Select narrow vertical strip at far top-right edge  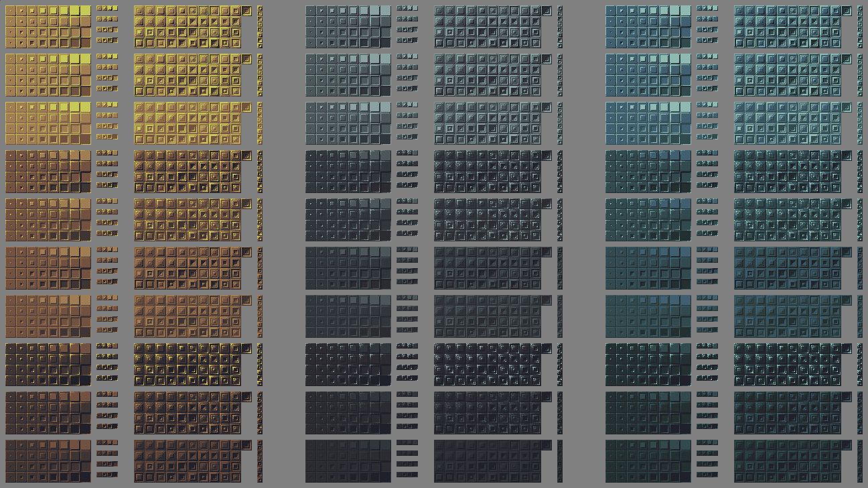tap(860, 27)
